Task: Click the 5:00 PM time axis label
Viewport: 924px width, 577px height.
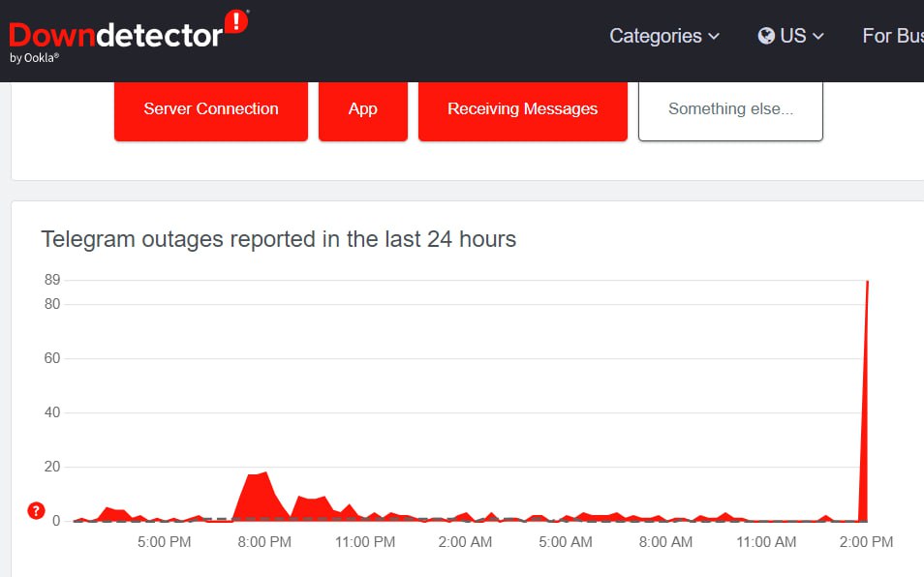Action: click(164, 542)
